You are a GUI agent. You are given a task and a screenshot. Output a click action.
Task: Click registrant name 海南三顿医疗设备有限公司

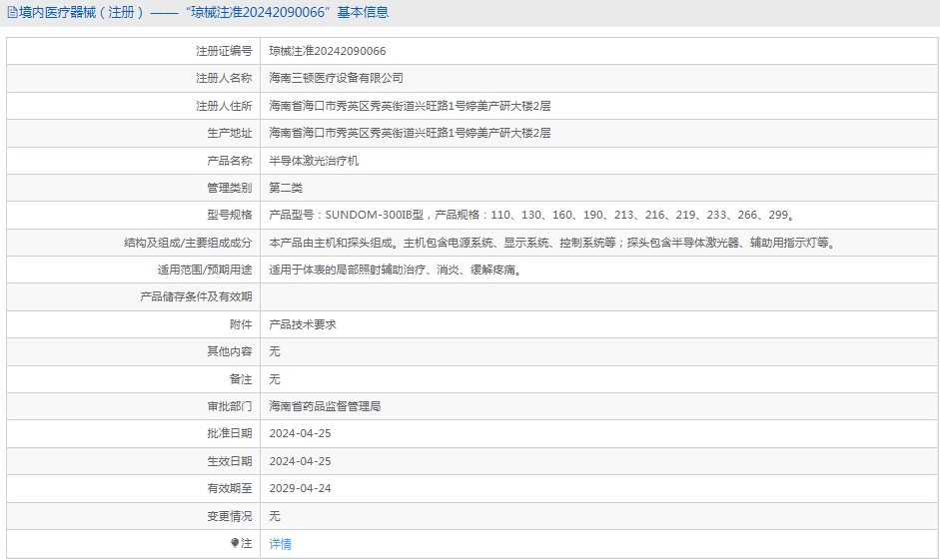(x=336, y=78)
